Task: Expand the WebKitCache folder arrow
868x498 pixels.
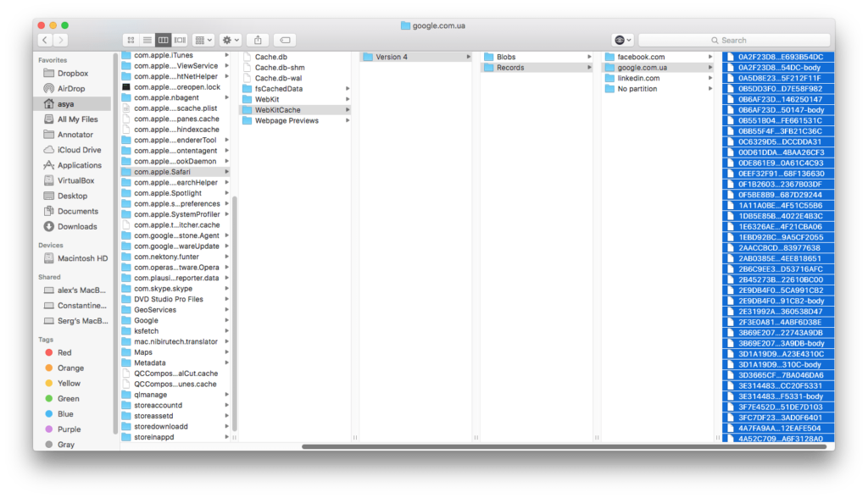Action: (x=348, y=110)
